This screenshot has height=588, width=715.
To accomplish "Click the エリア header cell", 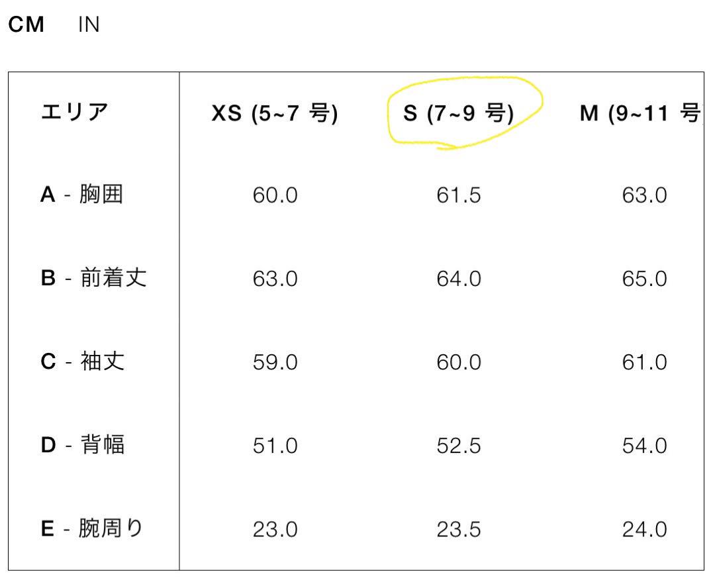I will click(75, 112).
